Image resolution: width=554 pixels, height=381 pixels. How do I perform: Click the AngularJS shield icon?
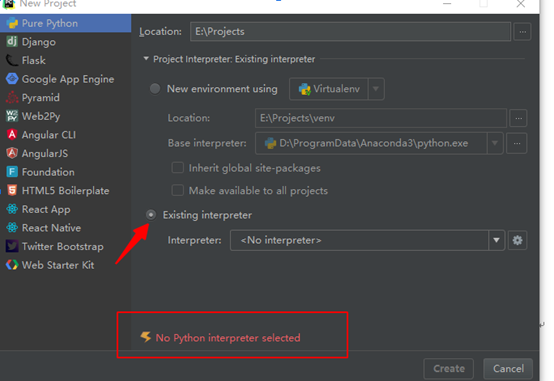(x=12, y=153)
